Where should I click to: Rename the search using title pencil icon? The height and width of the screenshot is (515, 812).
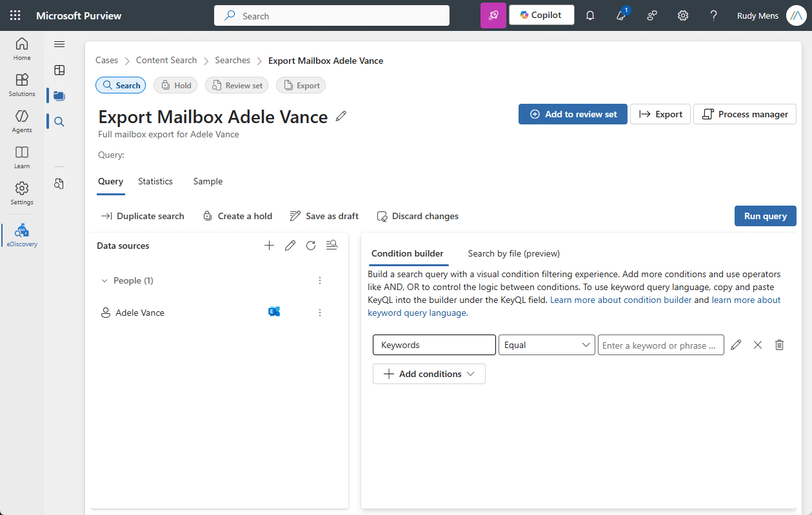point(341,116)
